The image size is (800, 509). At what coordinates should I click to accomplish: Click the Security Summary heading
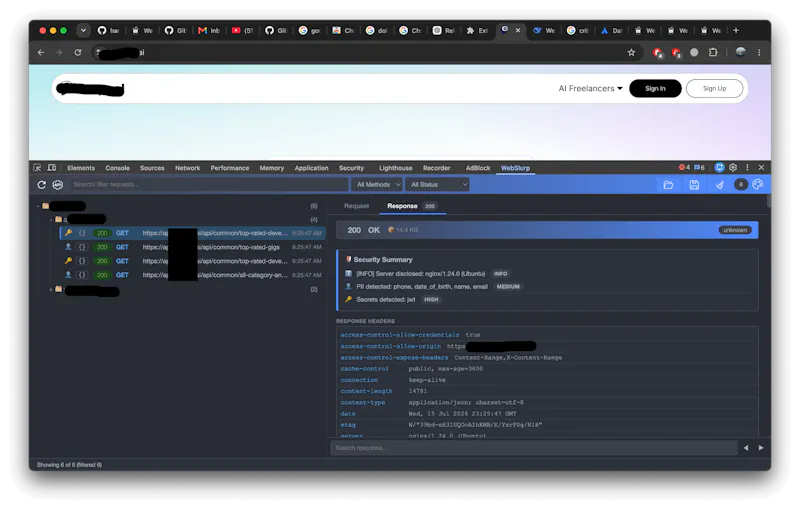383,260
